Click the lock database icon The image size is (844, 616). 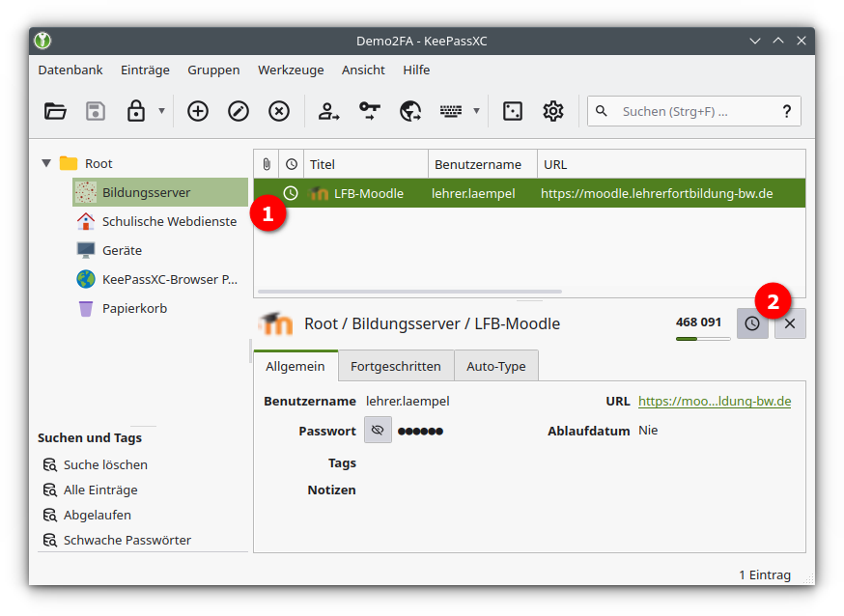(136, 111)
